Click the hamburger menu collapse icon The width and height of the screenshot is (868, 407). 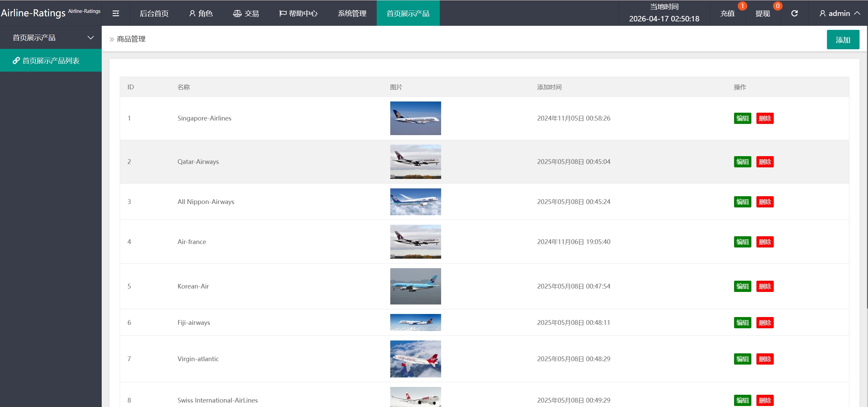116,13
